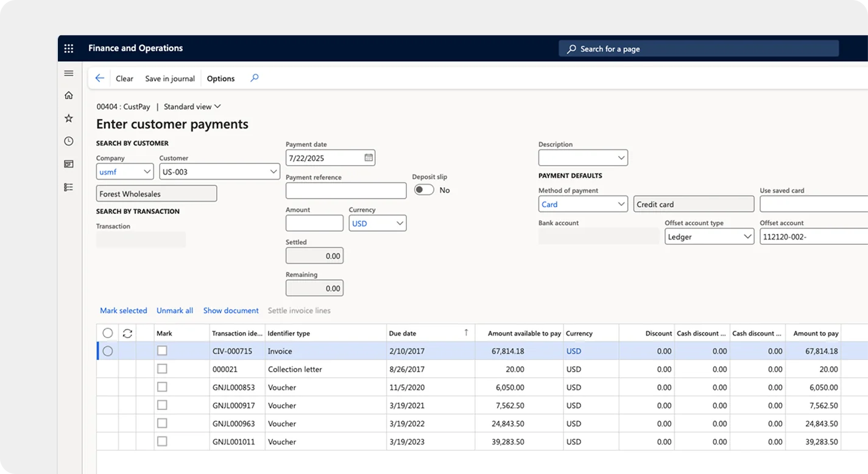Open Favorites star in the sidebar
The width and height of the screenshot is (868, 474).
[x=69, y=118]
